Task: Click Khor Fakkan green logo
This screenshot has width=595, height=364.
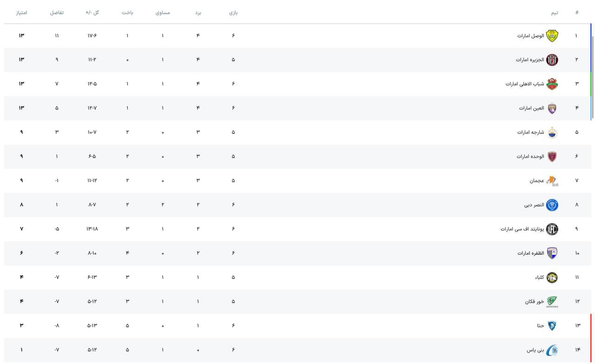Action: point(552,302)
